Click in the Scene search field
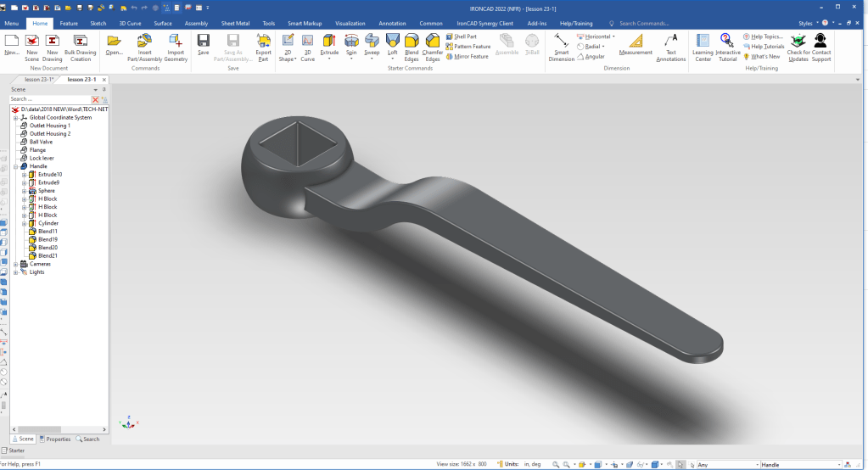 pos(47,99)
